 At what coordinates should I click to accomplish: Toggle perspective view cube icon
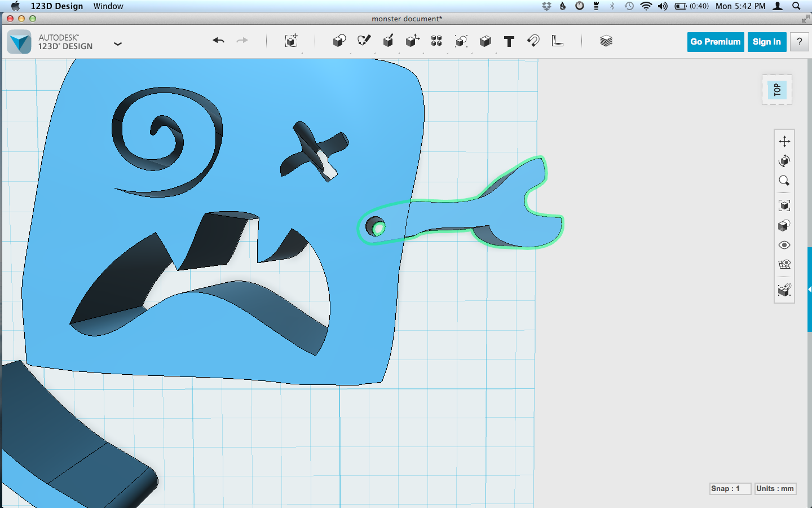pos(784,225)
